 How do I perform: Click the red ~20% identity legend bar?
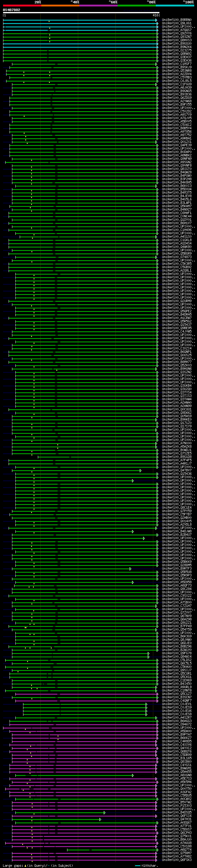point(22,6)
